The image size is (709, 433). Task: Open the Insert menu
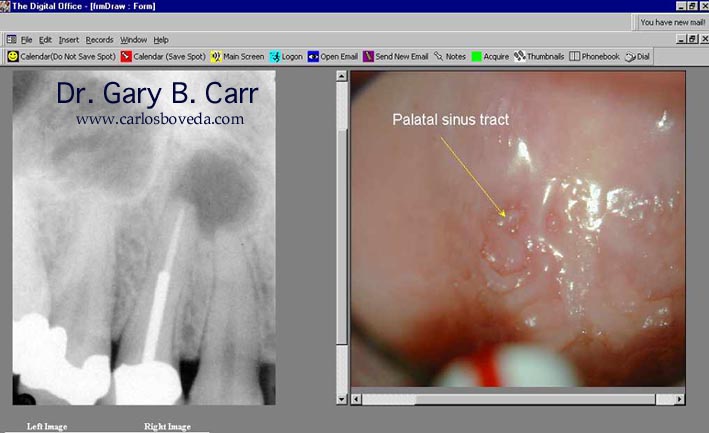tap(68, 40)
